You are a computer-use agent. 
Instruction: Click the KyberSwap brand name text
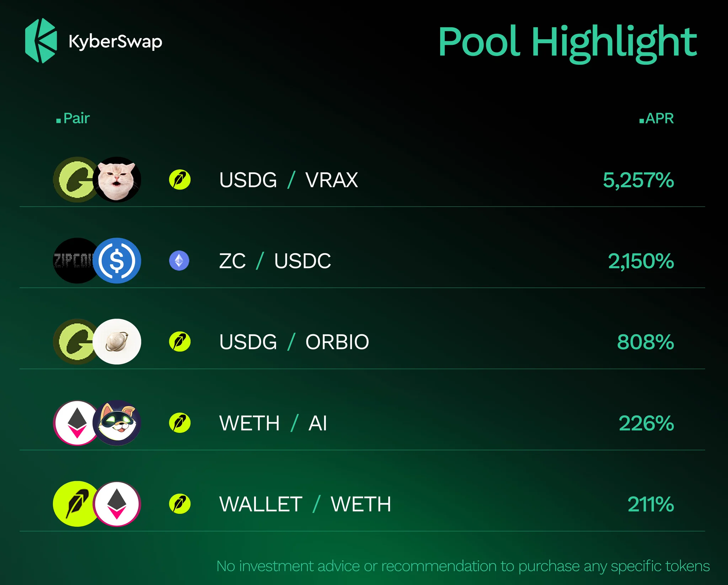[x=116, y=42]
